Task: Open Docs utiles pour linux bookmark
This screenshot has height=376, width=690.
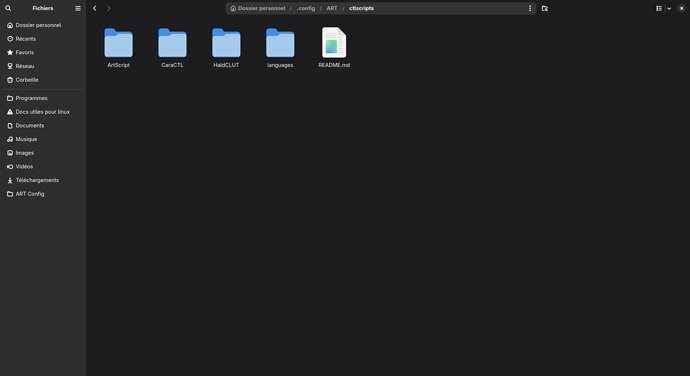Action: click(x=43, y=112)
